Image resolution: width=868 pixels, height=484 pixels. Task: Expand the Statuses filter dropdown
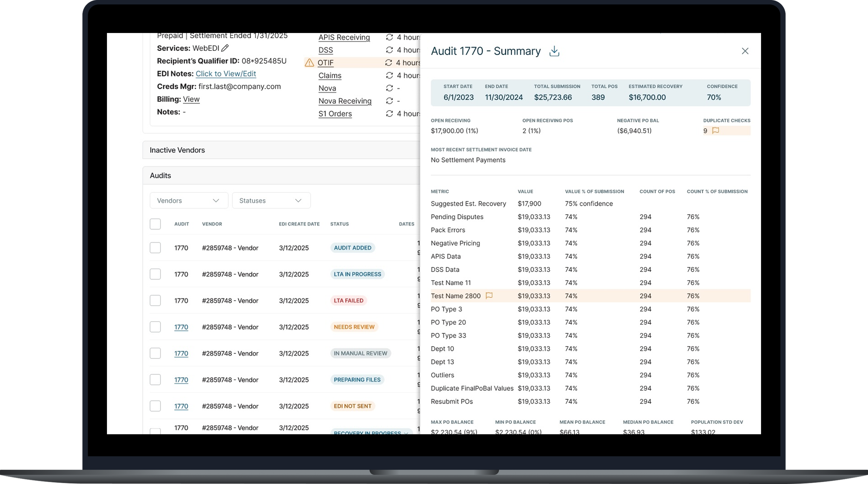tap(271, 200)
